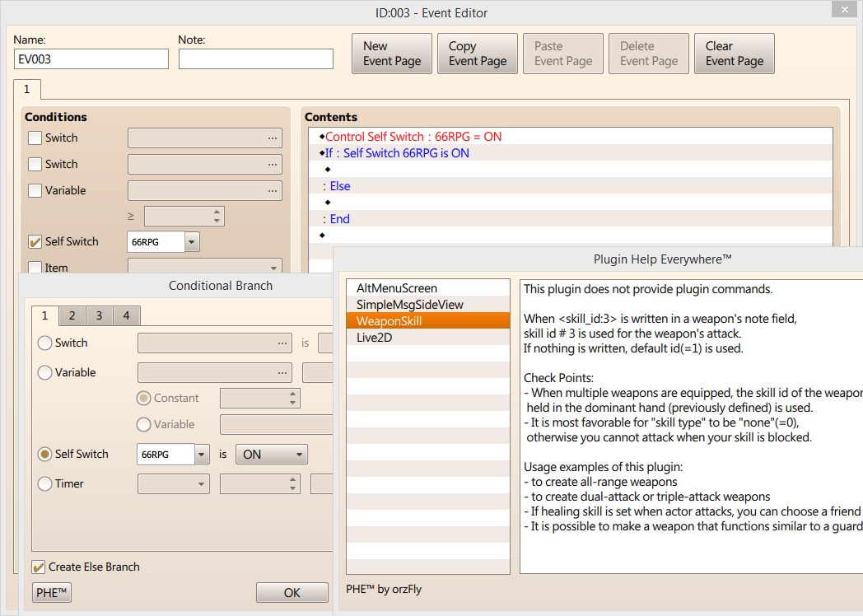Select the If Self Switch command line

click(570, 153)
